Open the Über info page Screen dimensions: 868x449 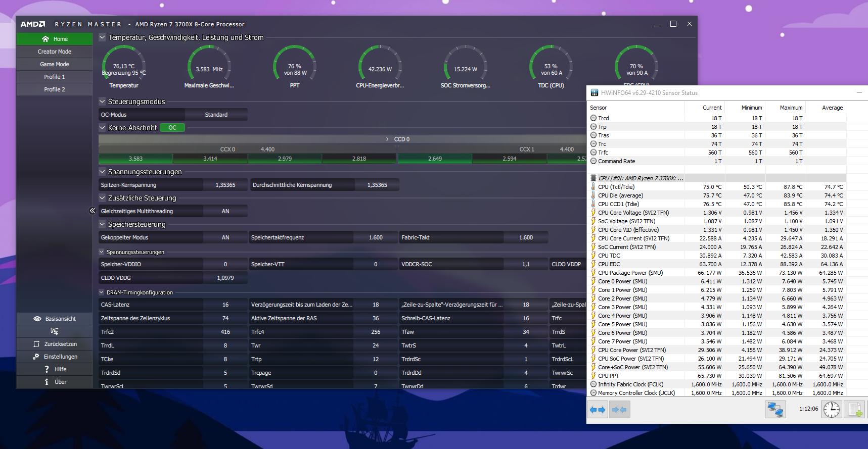pos(55,382)
